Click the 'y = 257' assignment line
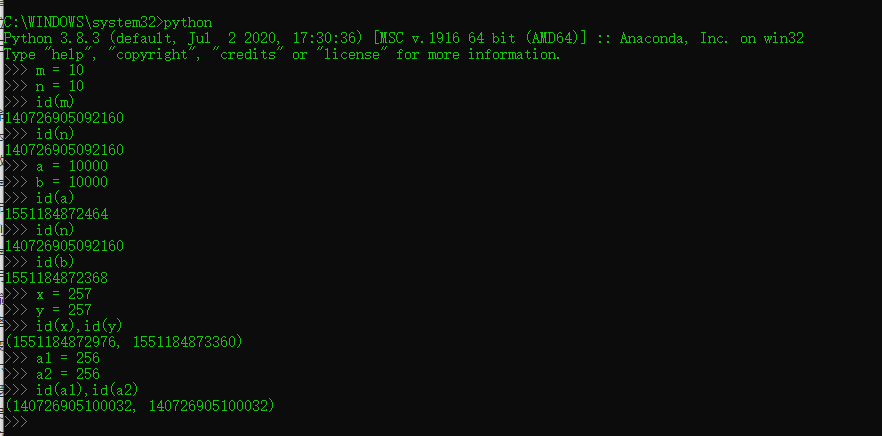882x436 pixels. click(48, 310)
